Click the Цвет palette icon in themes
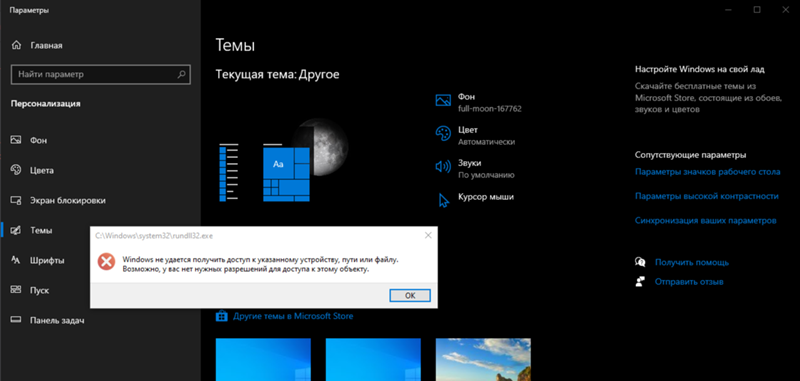This screenshot has width=800, height=381. pyautogui.click(x=443, y=134)
